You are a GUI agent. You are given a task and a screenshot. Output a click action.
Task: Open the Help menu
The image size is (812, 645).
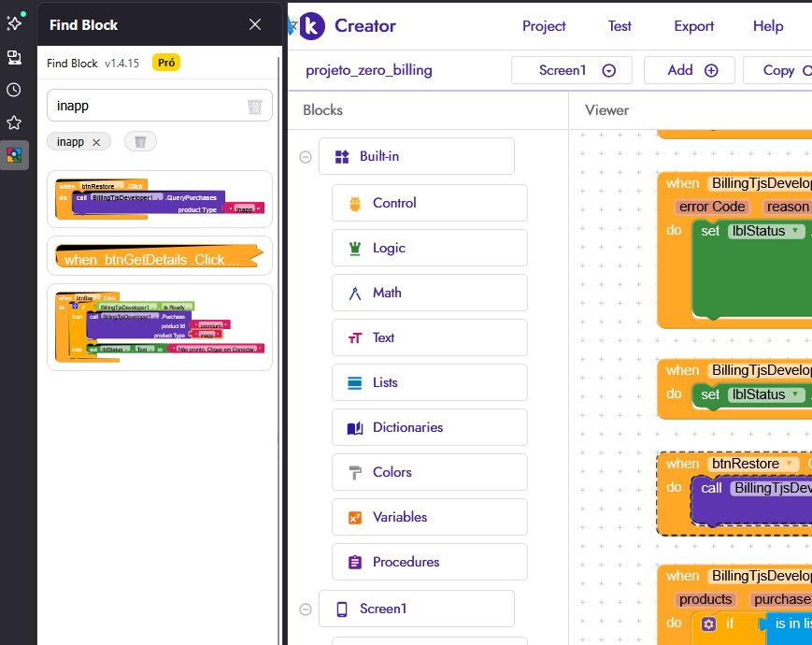coord(768,26)
